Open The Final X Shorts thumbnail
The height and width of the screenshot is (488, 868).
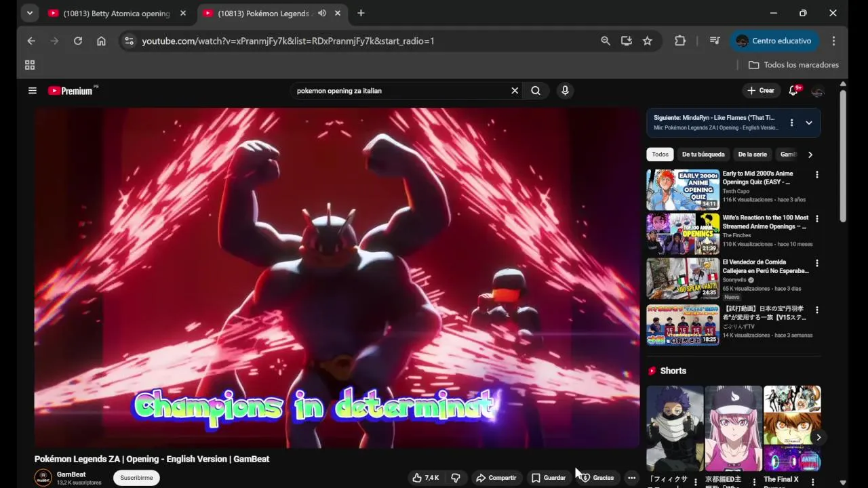(x=792, y=428)
